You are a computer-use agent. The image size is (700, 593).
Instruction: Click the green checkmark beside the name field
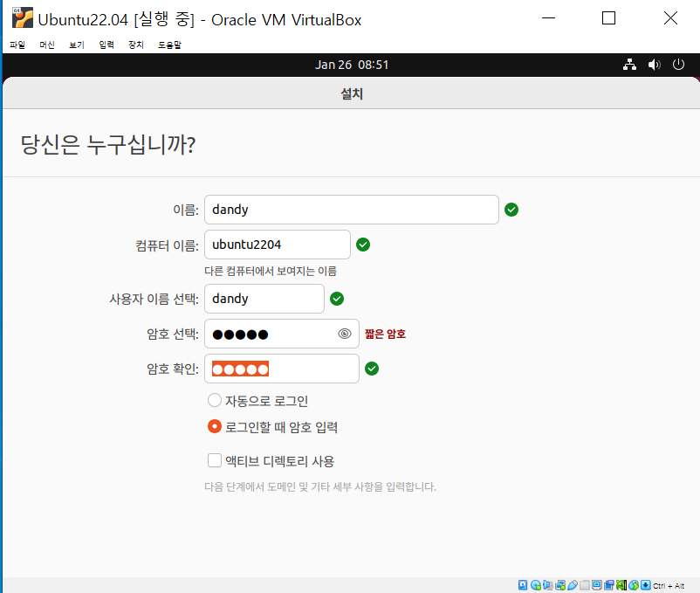[x=511, y=210]
